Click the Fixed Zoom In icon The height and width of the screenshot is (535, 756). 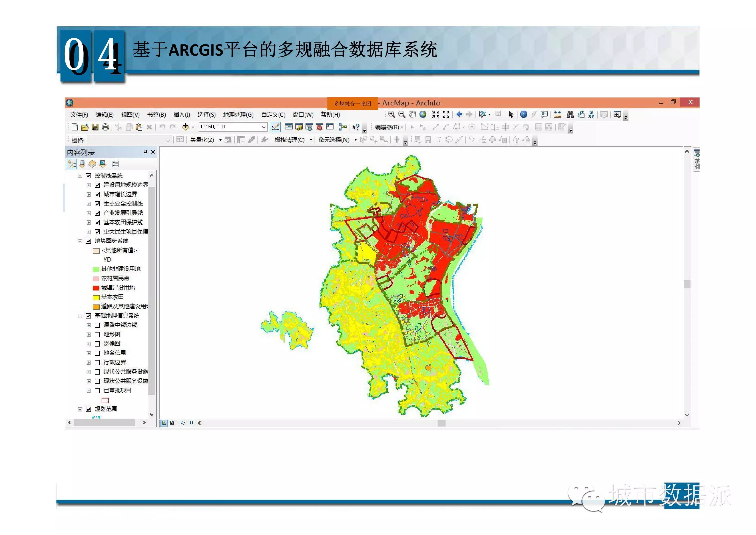(x=436, y=114)
